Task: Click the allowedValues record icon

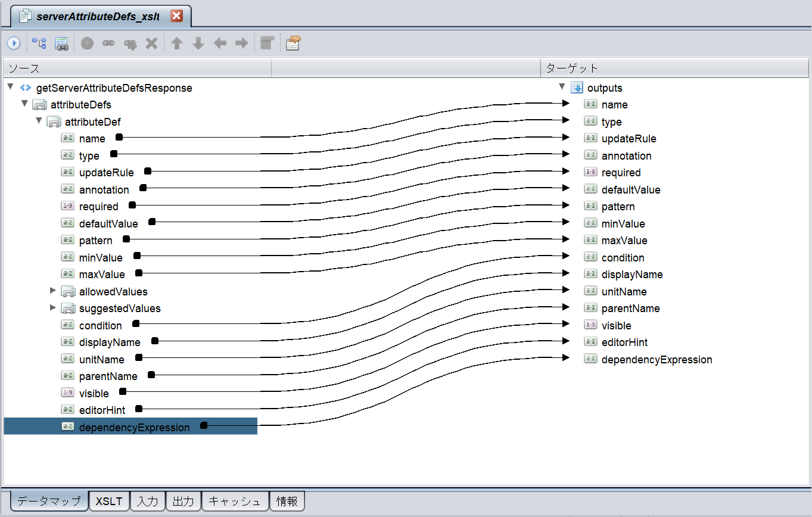Action: [68, 292]
